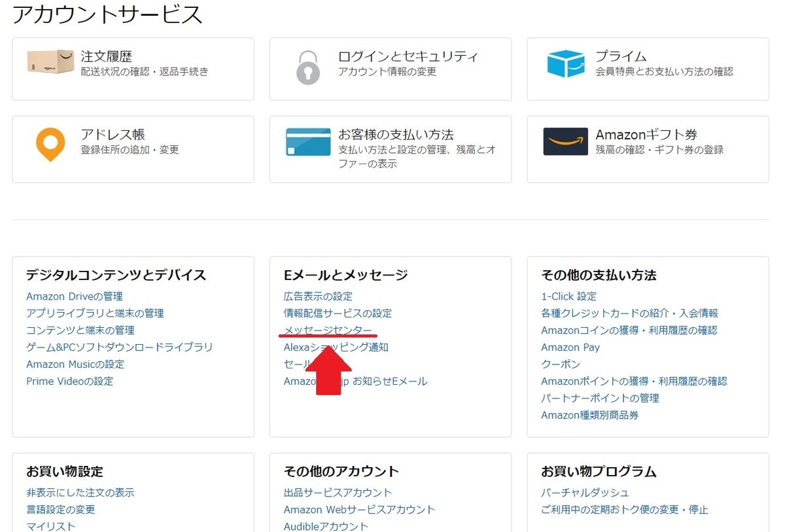Click the お買い物プログラム heading
Image resolution: width=785 pixels, height=532 pixels.
[599, 471]
